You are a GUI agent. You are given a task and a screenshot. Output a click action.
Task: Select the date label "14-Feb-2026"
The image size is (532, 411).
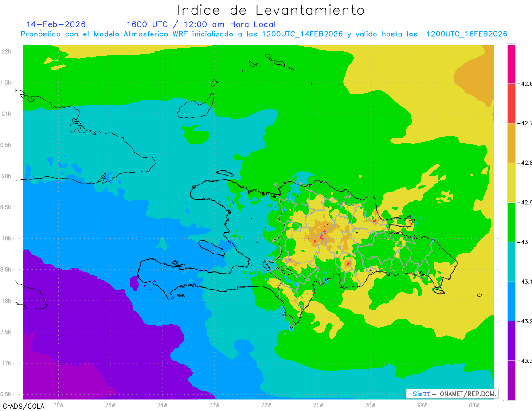coord(56,24)
